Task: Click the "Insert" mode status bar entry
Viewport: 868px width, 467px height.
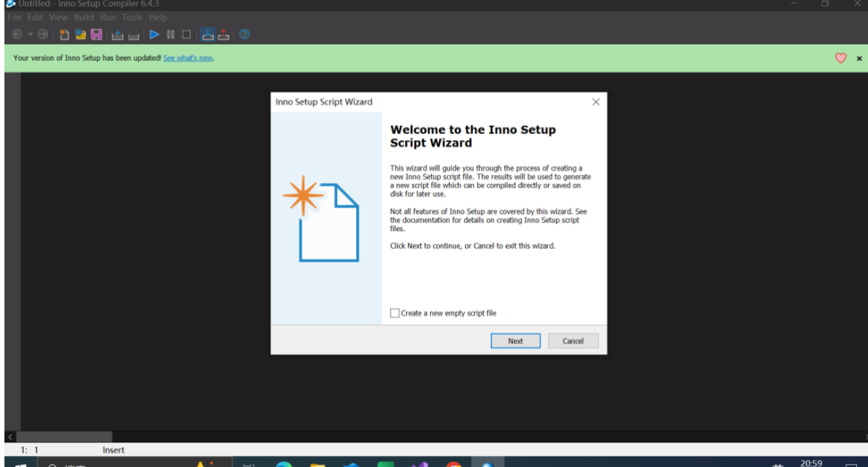Action: tap(113, 450)
